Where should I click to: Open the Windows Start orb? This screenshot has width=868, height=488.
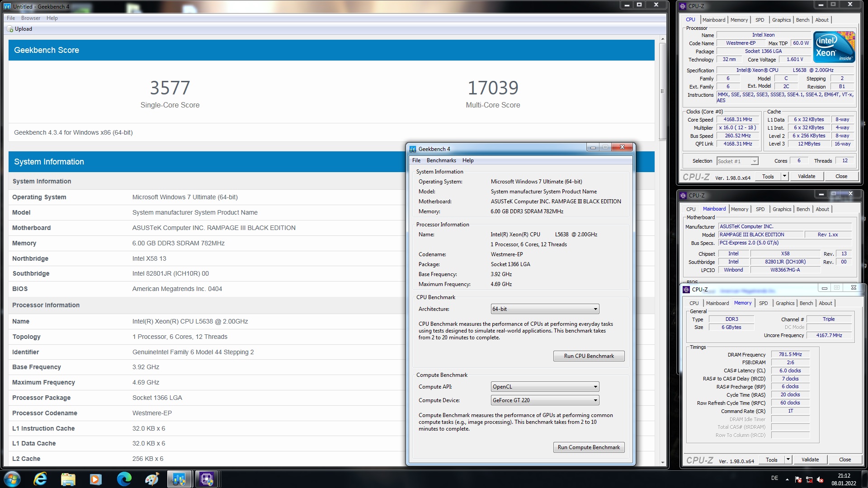click(x=12, y=479)
